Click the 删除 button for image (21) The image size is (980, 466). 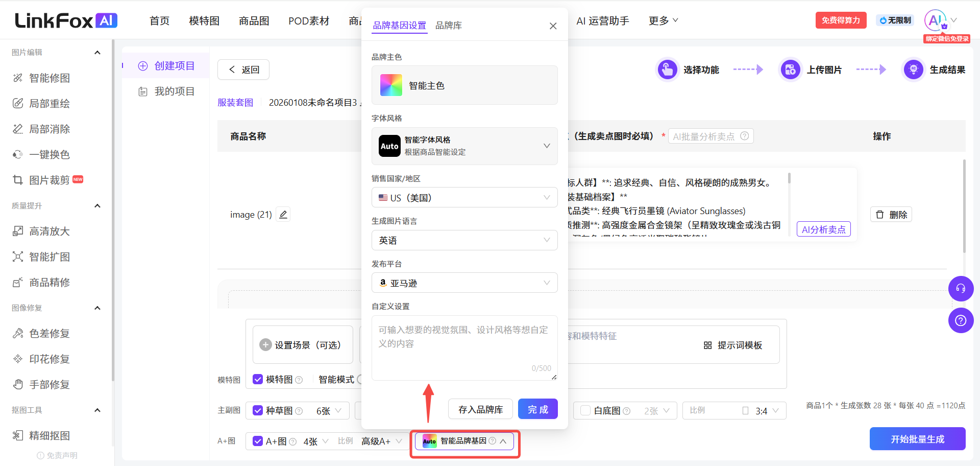click(x=891, y=215)
